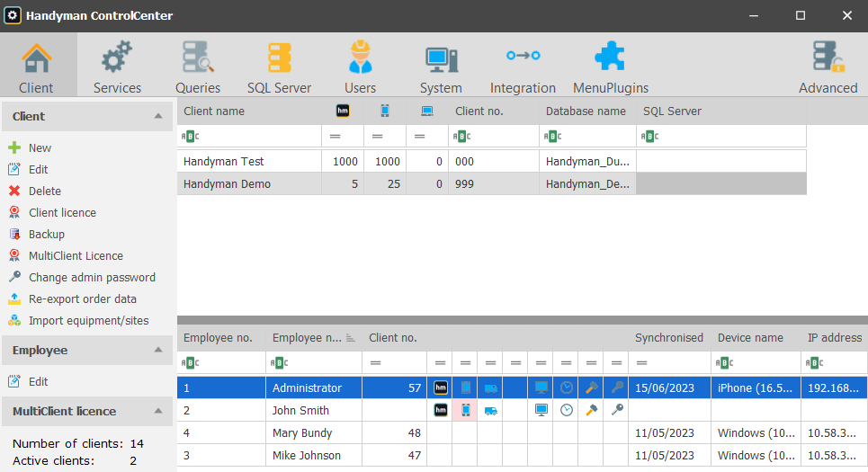Open the Client tab
This screenshot has width=868, height=472.
click(37, 65)
